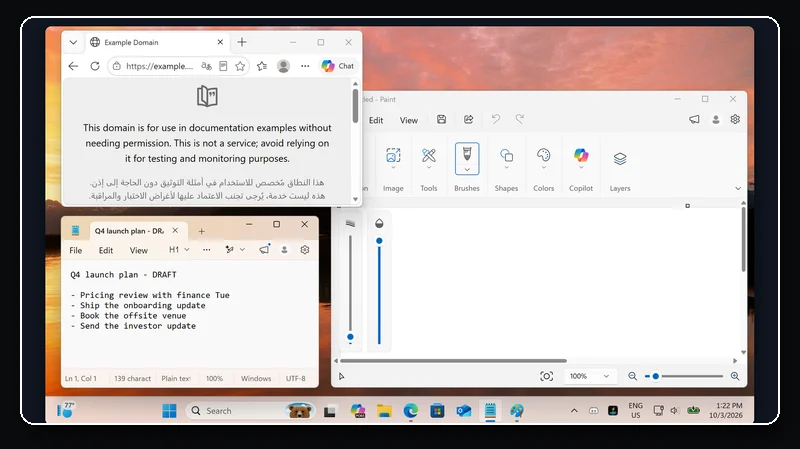Click the taskbar Search box
This screenshot has height=449, width=800.
tap(250, 411)
